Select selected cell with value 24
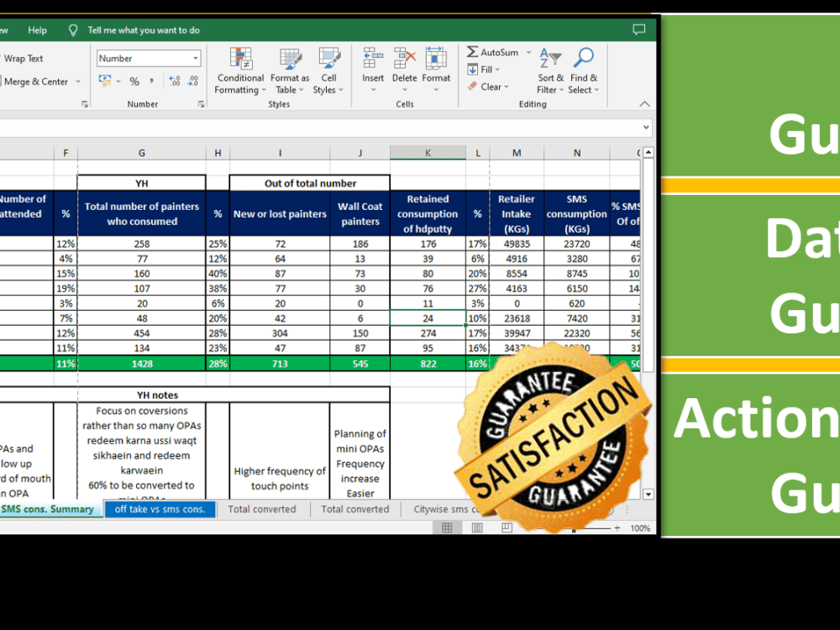Image resolution: width=840 pixels, height=630 pixels. (x=428, y=318)
